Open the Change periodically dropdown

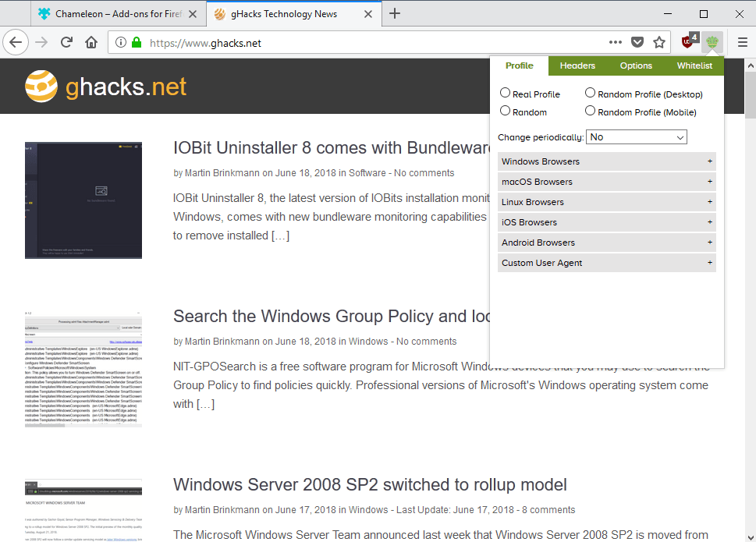pos(637,137)
